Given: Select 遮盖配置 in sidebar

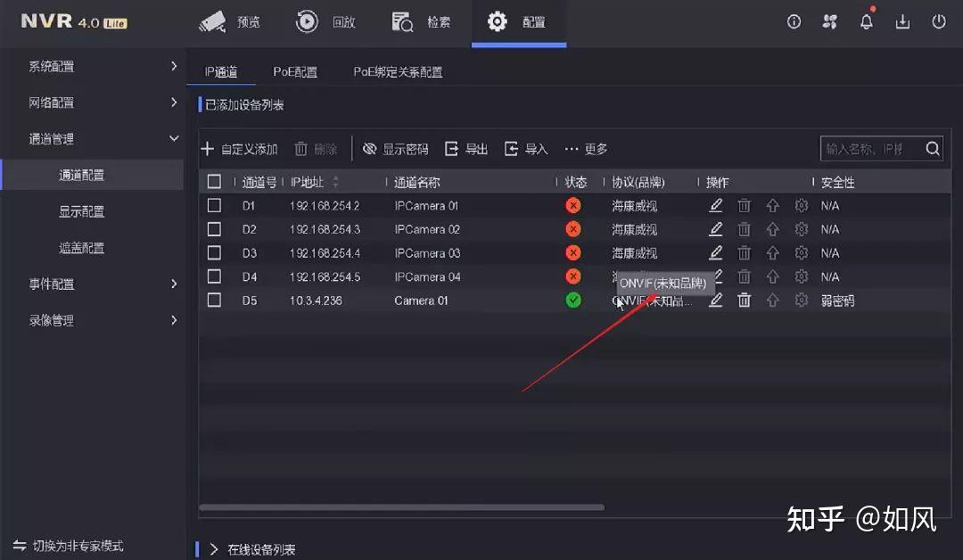Looking at the screenshot, I should coord(82,248).
